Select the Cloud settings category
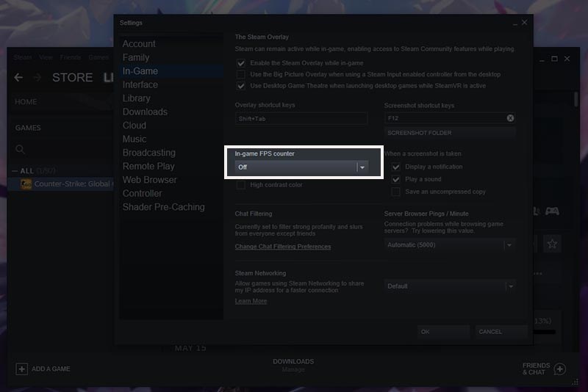Viewport: 588px width, 392px height. click(135, 126)
